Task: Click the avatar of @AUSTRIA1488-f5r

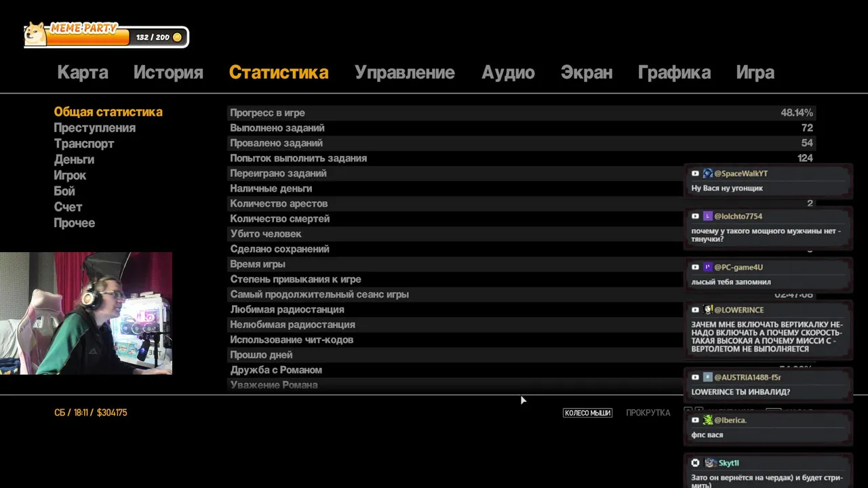Action: 707,378
